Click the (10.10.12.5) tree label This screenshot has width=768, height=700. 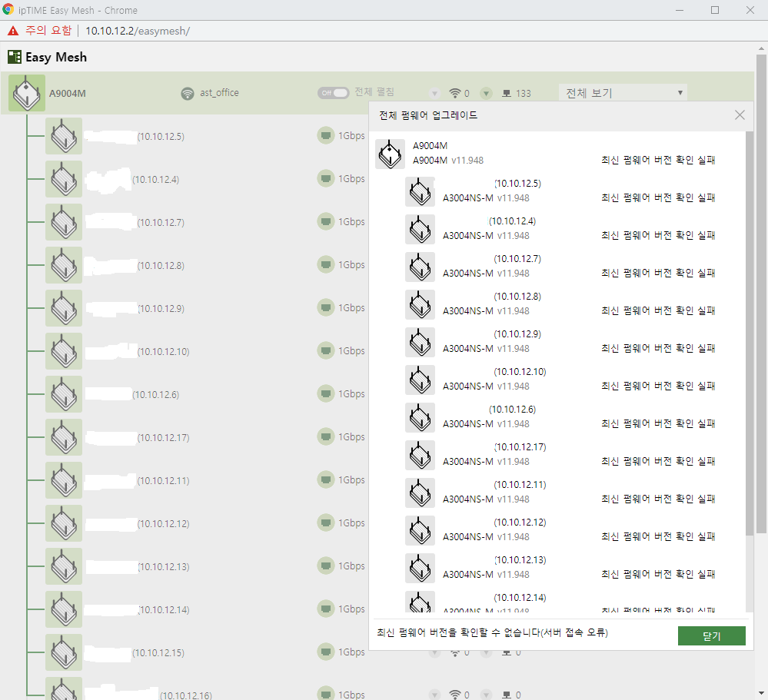161,137
